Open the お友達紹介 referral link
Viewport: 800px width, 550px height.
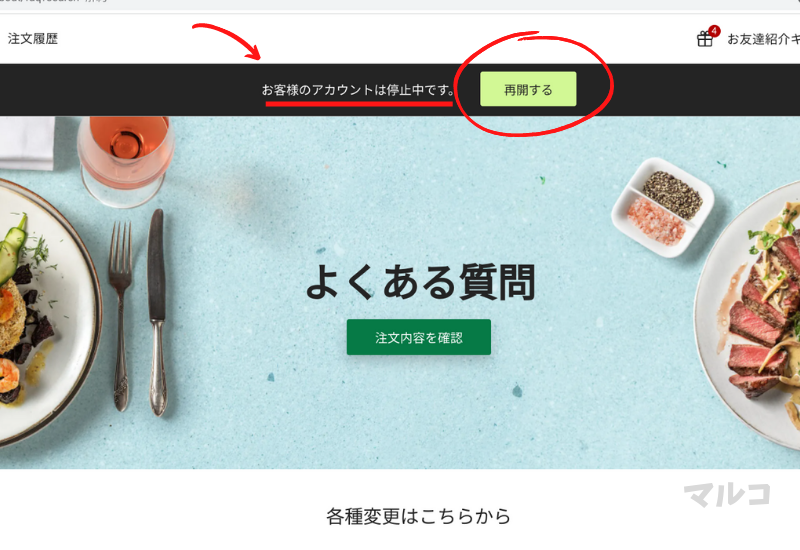(x=763, y=39)
